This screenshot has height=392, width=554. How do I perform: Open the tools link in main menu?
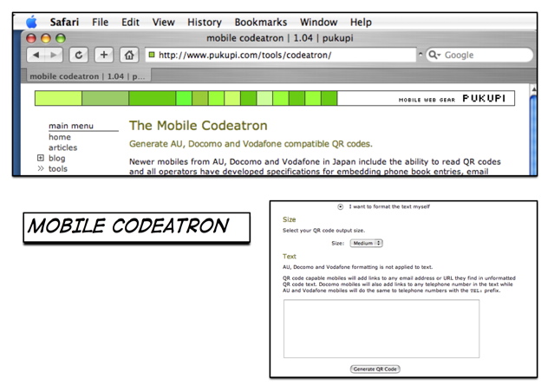pos(58,168)
